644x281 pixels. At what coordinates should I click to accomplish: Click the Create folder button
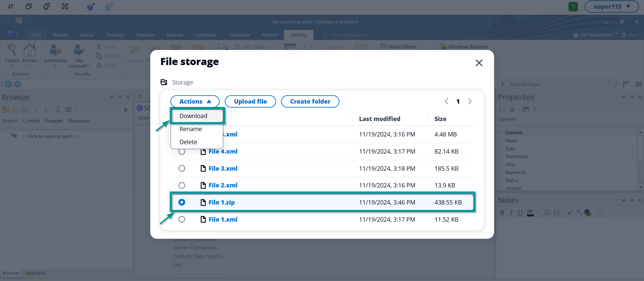pos(310,102)
